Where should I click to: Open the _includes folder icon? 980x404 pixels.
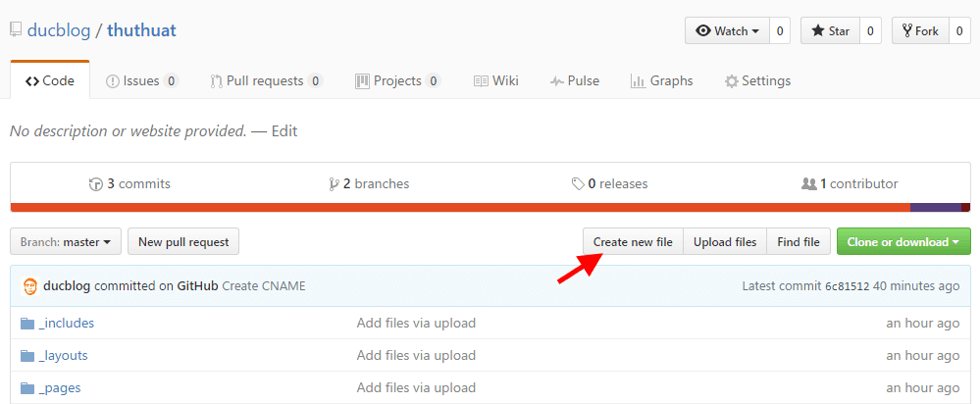tap(26, 324)
